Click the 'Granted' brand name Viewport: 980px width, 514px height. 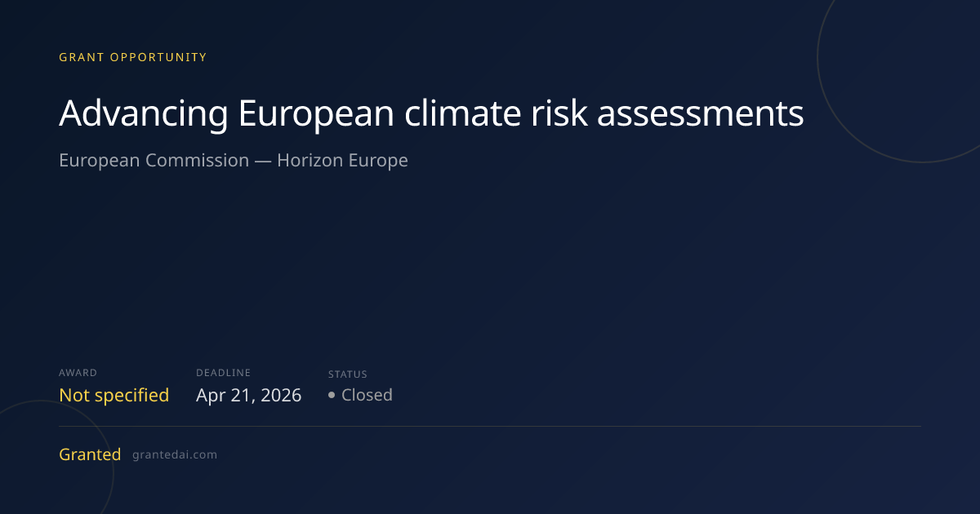pos(90,454)
